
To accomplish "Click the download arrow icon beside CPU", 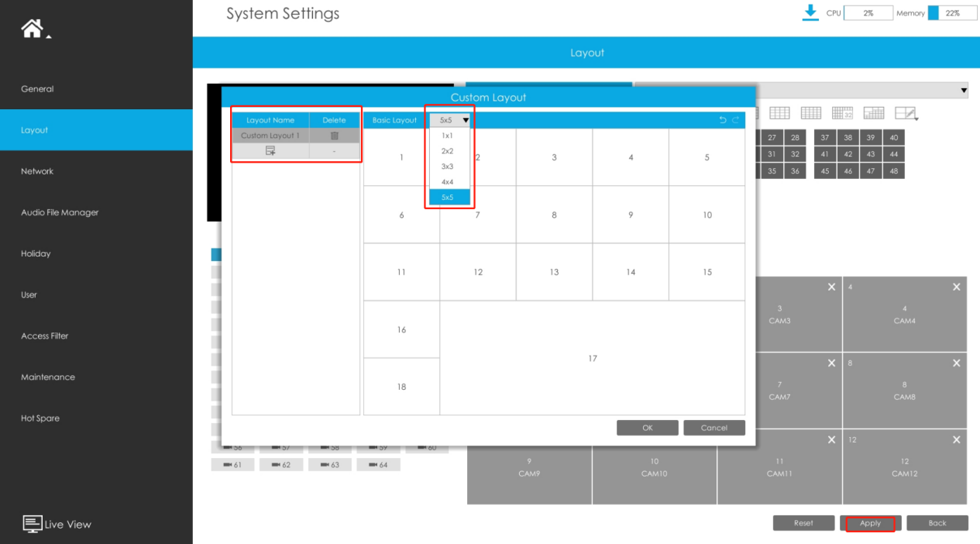I will coord(810,13).
